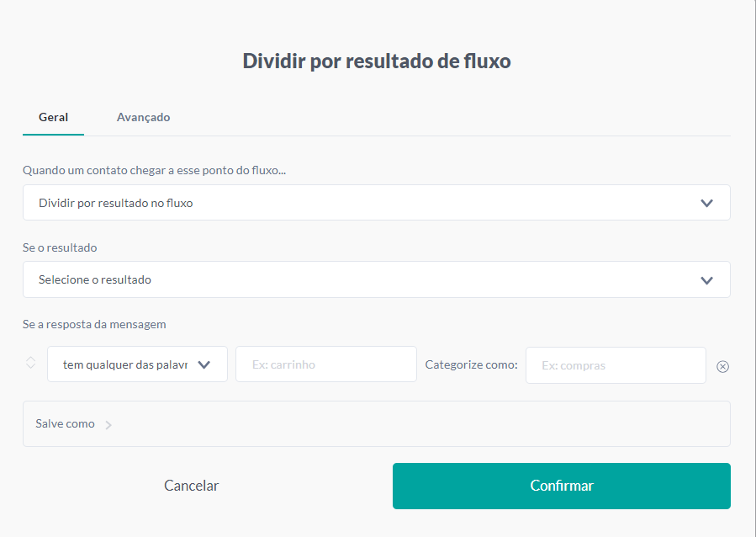Open the 'tem qualquer das palavras' operator dropdown
Screen dimensions: 756x537
coord(126,364)
